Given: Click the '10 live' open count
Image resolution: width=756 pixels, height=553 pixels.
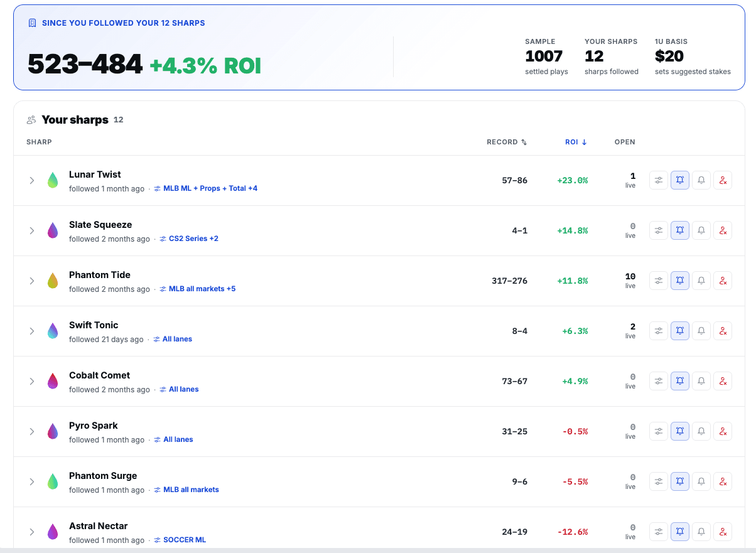Looking at the screenshot, I should (x=630, y=281).
